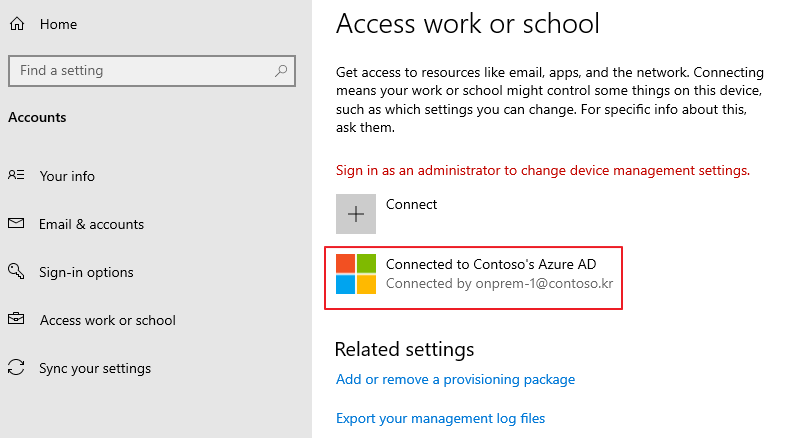
Task: Click Connected by onprem-1@contoso.kr text
Action: coord(499,283)
